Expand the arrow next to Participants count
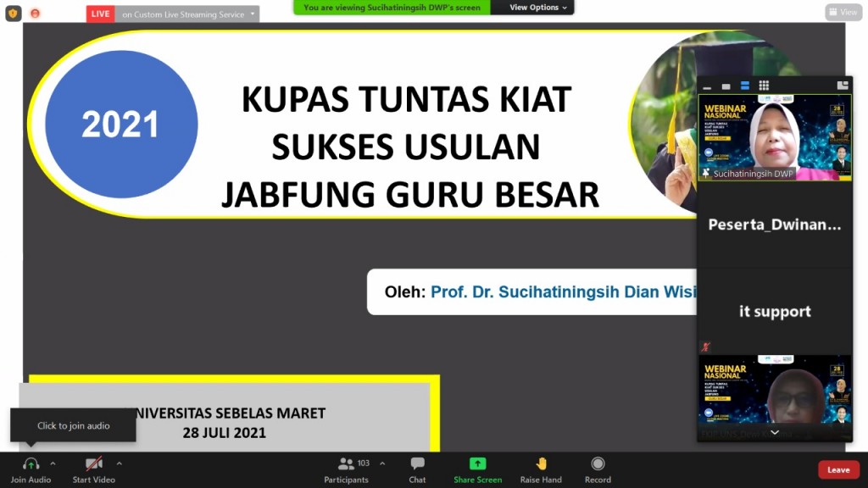This screenshot has height=488, width=868. click(382, 463)
